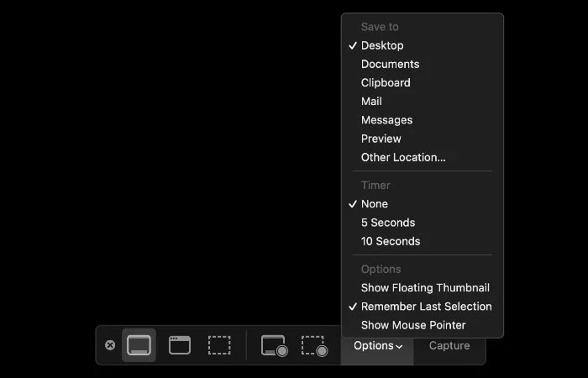Select Record Entire Screen icon

pos(274,345)
